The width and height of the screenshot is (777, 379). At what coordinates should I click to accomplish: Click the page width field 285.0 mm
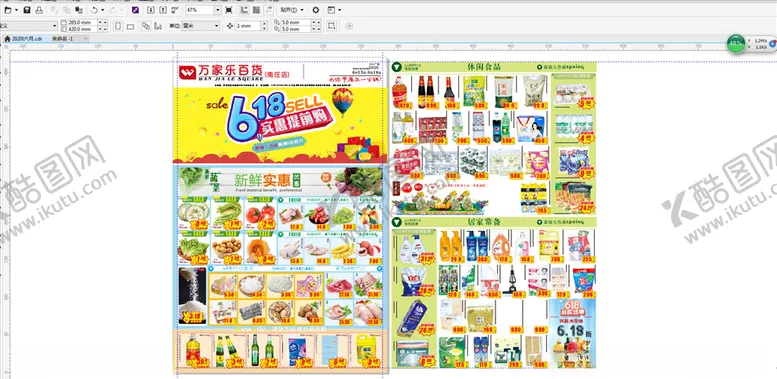(x=82, y=23)
